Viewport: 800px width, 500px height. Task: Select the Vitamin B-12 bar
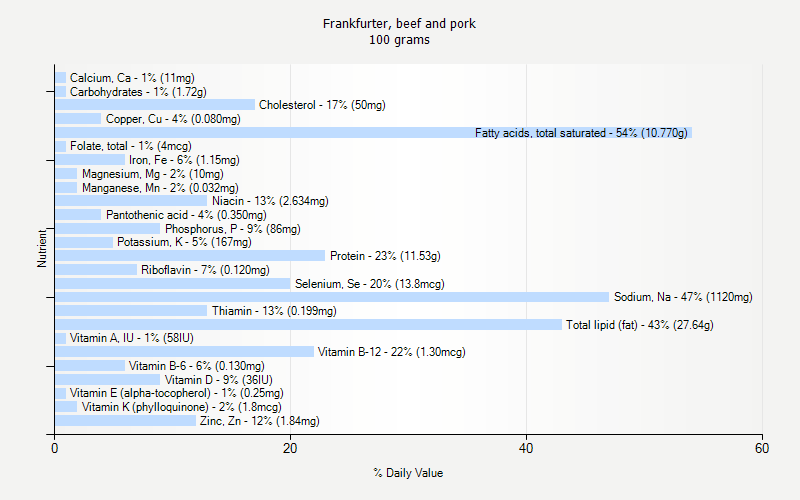[x=185, y=352]
